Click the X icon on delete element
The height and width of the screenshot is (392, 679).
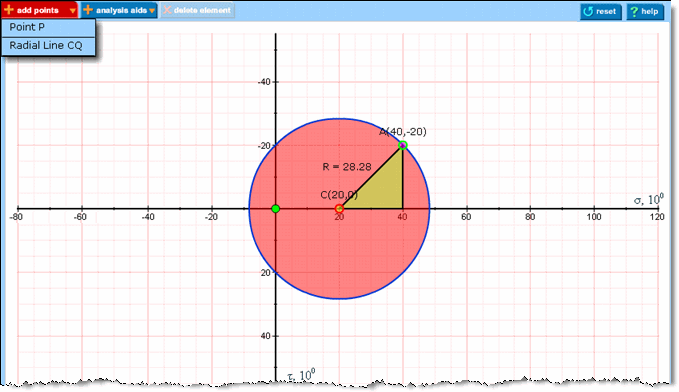pos(167,10)
